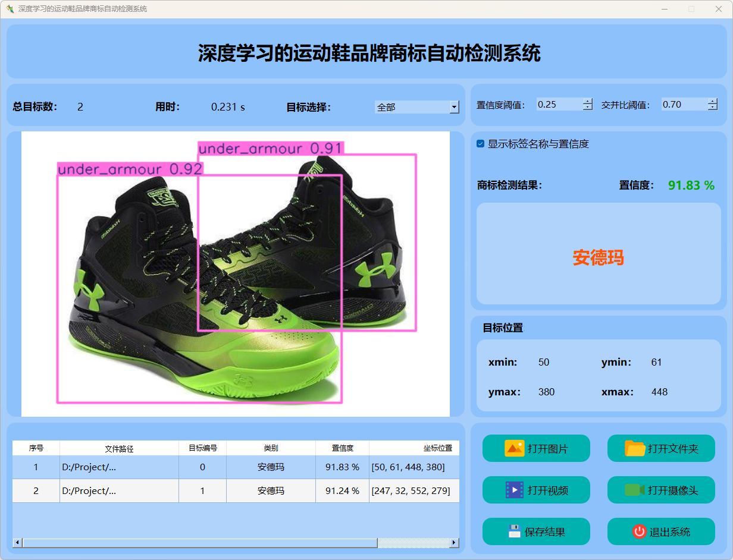Select row 2 confidence cell 91.24 %
The image size is (733, 560).
342,491
